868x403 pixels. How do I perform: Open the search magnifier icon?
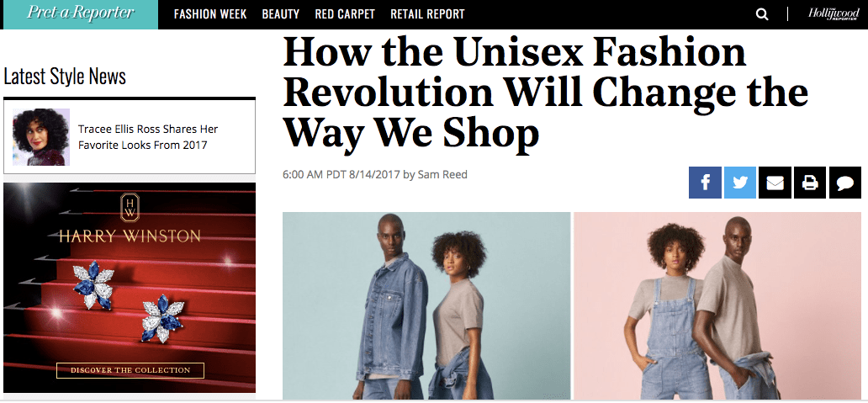[762, 14]
